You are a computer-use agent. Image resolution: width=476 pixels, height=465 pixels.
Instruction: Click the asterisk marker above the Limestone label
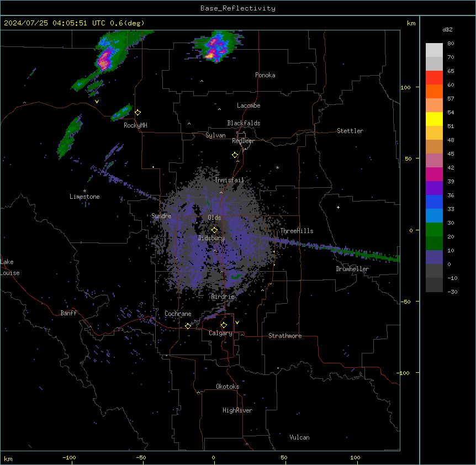click(x=84, y=191)
